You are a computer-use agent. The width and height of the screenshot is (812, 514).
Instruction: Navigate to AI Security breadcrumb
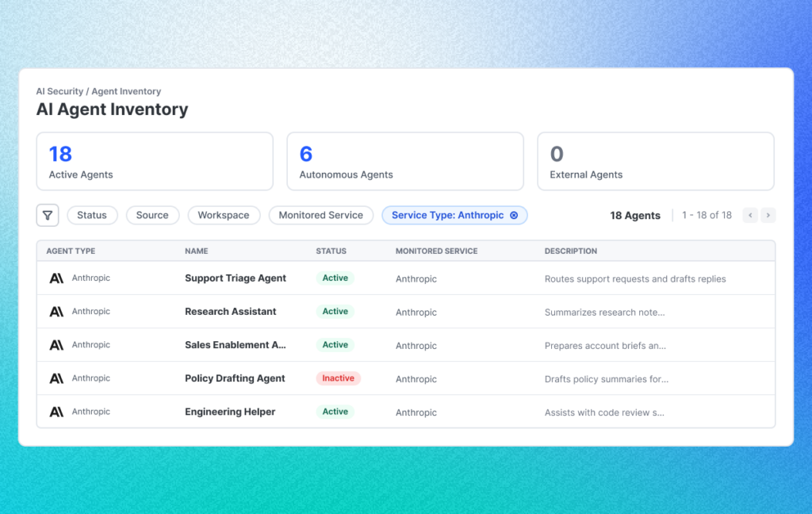pyautogui.click(x=59, y=91)
